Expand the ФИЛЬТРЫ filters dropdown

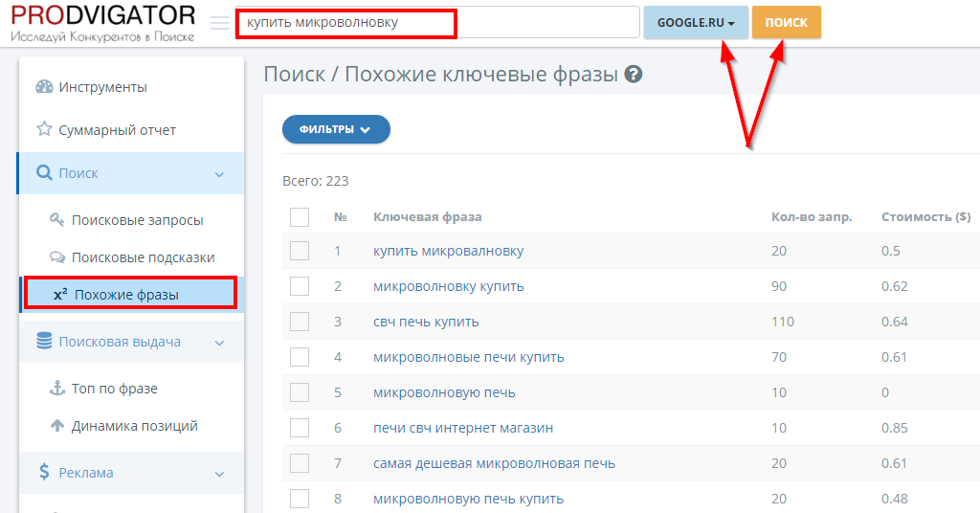[336, 129]
